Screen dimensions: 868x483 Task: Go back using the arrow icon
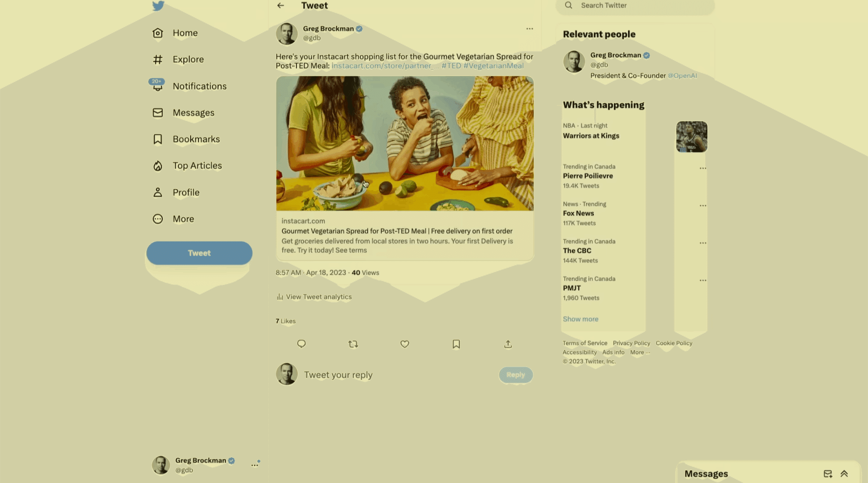tap(281, 6)
